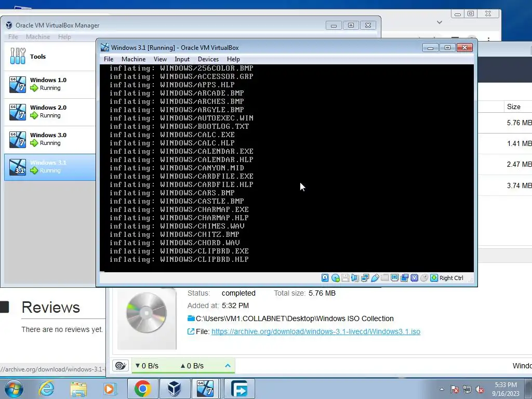This screenshot has width=532, height=399.
Task: Click the Reviews heading on the webpage
Action: point(51,308)
